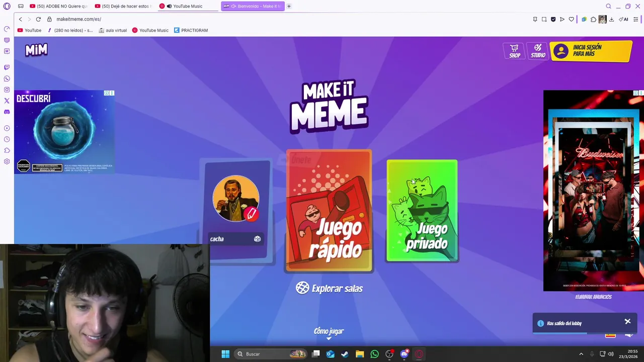Open the aula virtual bookmark

pyautogui.click(x=113, y=30)
